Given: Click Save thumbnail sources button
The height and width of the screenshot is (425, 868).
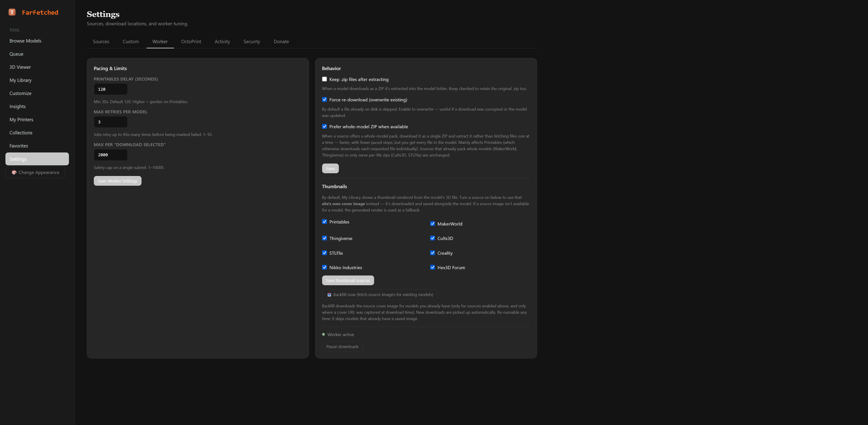Looking at the screenshot, I should (x=348, y=280).
